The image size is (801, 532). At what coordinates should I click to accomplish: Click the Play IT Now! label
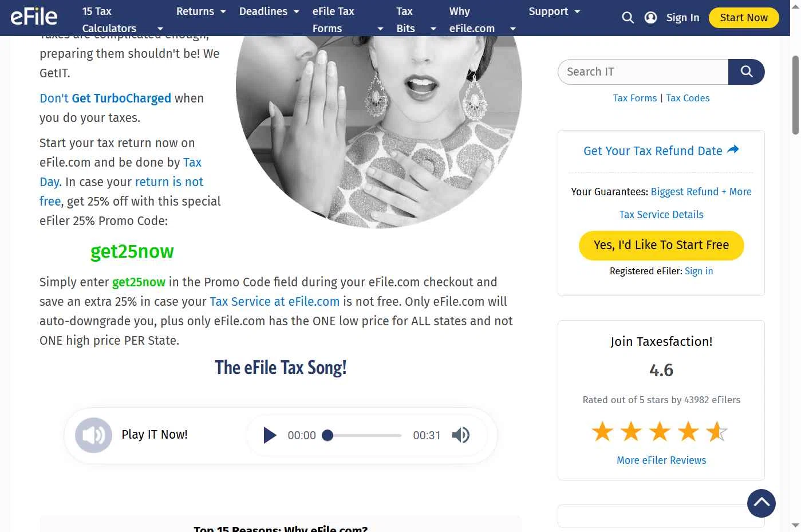[155, 435]
